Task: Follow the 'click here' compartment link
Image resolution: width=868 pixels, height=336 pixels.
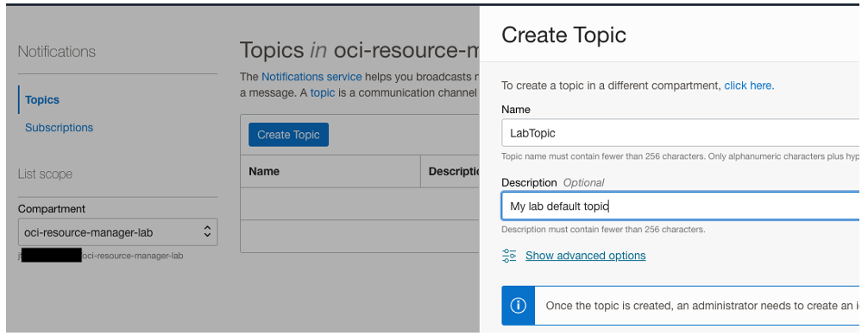Action: point(749,86)
